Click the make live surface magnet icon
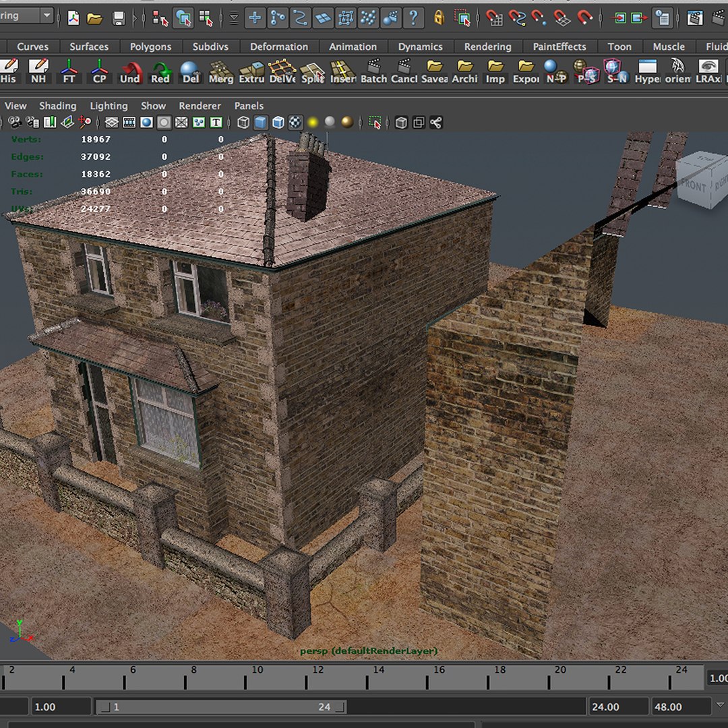The width and height of the screenshot is (728, 728). (585, 18)
